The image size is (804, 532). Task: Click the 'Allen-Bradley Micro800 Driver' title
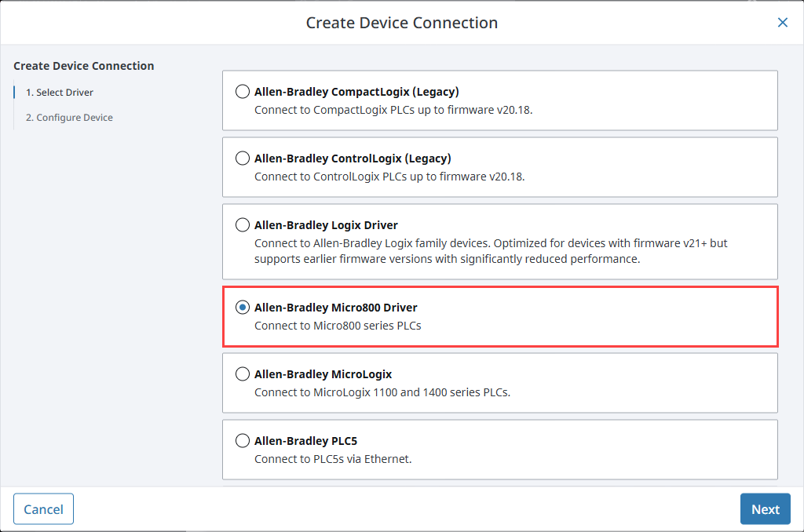click(x=336, y=308)
